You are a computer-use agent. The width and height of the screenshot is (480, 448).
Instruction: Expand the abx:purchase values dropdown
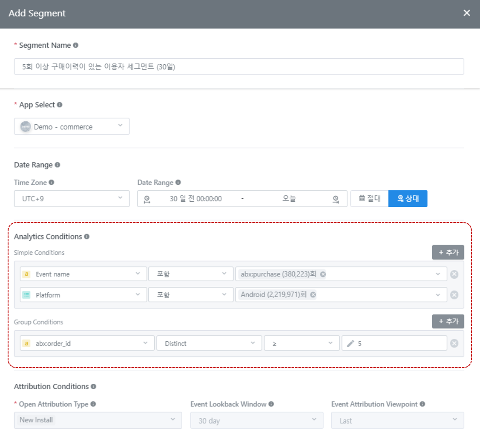click(x=438, y=274)
